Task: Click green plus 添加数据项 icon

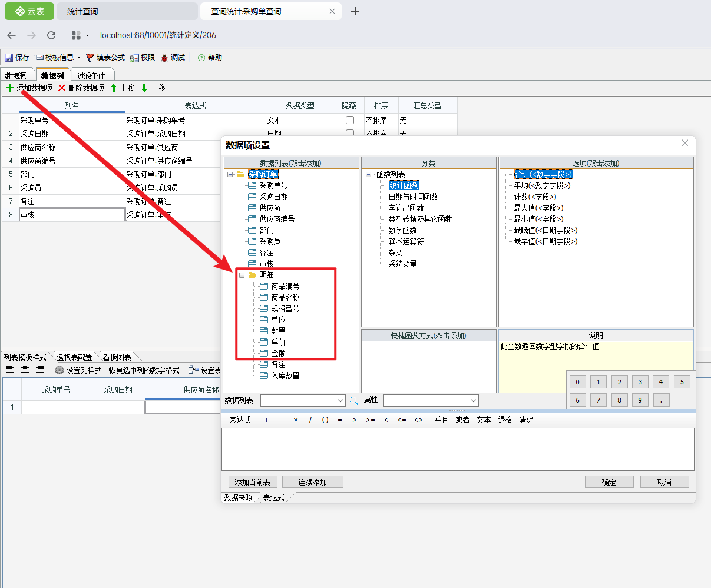Action: pos(9,88)
